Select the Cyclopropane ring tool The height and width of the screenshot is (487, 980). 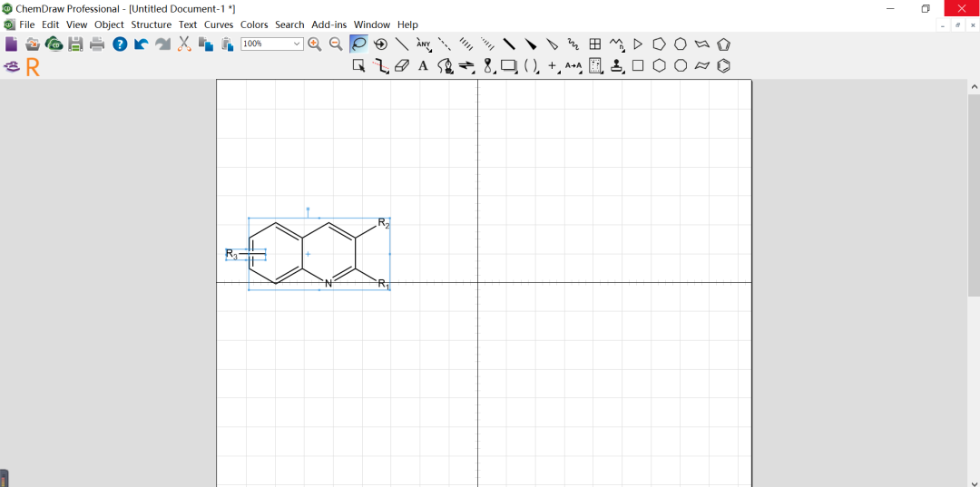638,44
